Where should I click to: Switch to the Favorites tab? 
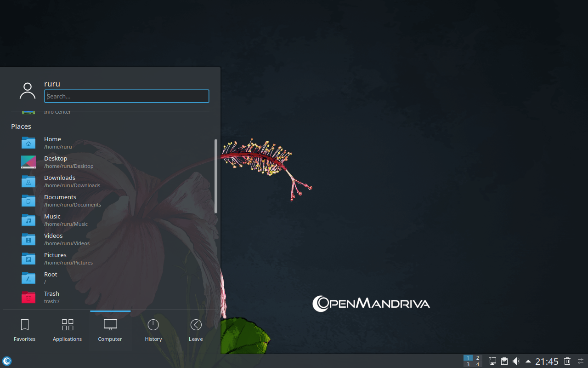(x=25, y=331)
